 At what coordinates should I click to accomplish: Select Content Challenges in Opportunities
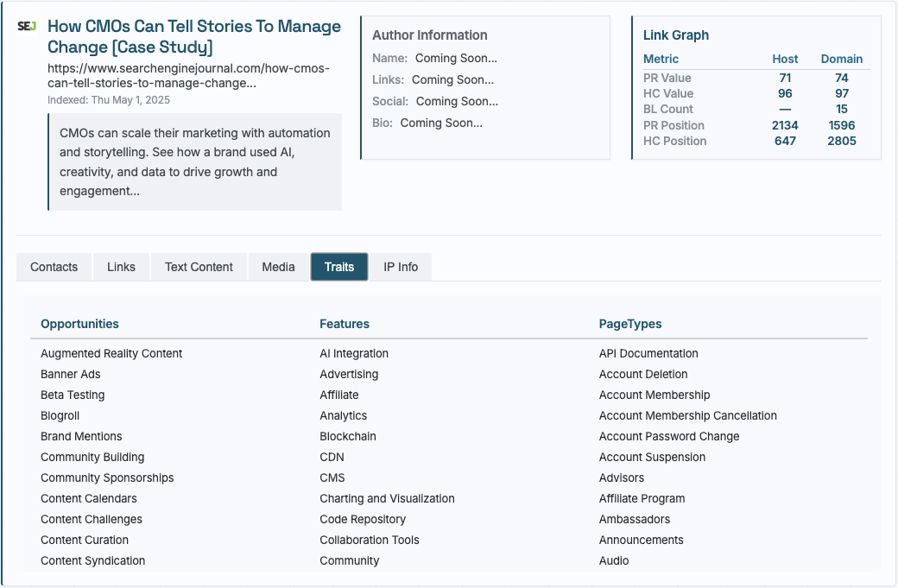(x=92, y=519)
